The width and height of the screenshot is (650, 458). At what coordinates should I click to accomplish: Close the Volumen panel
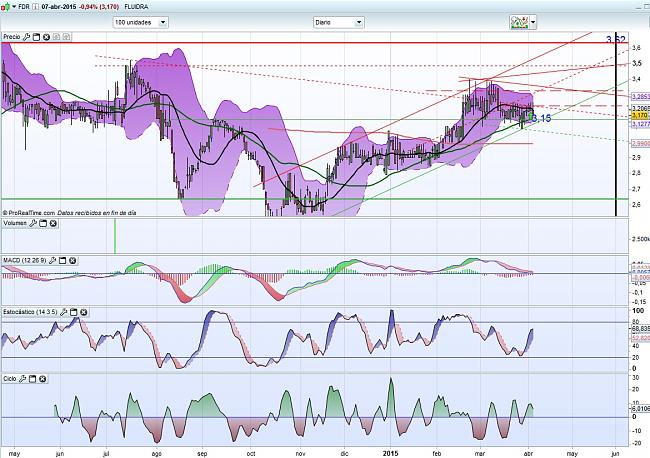[53, 223]
